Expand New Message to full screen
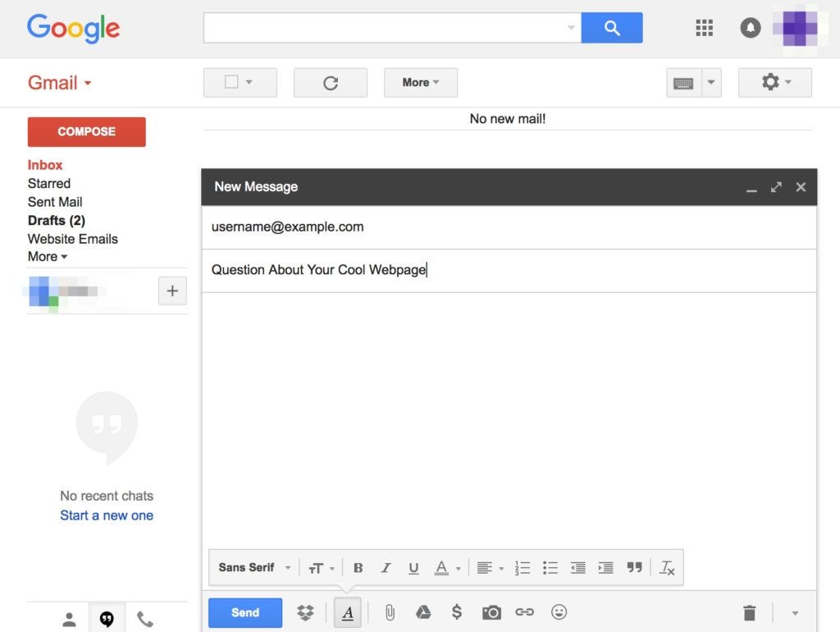The image size is (840, 632). [x=776, y=187]
